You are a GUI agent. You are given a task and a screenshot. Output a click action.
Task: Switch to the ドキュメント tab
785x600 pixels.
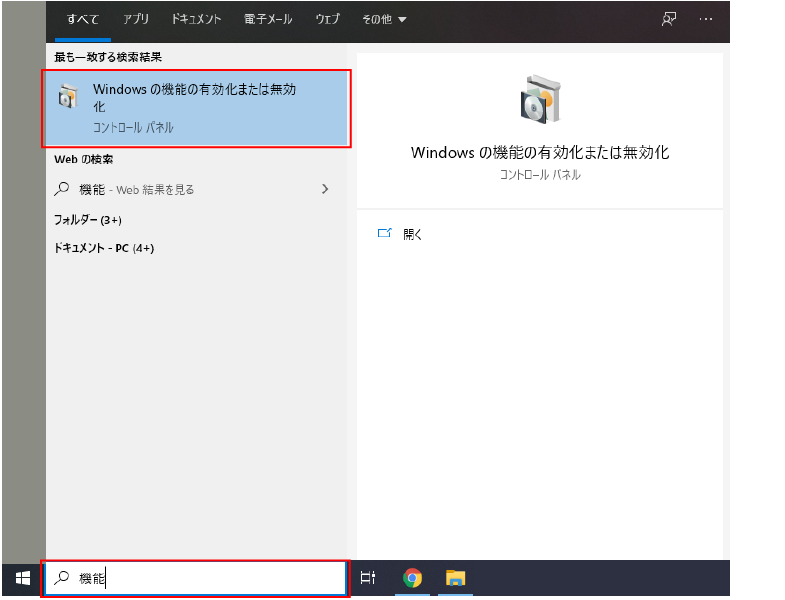196,19
